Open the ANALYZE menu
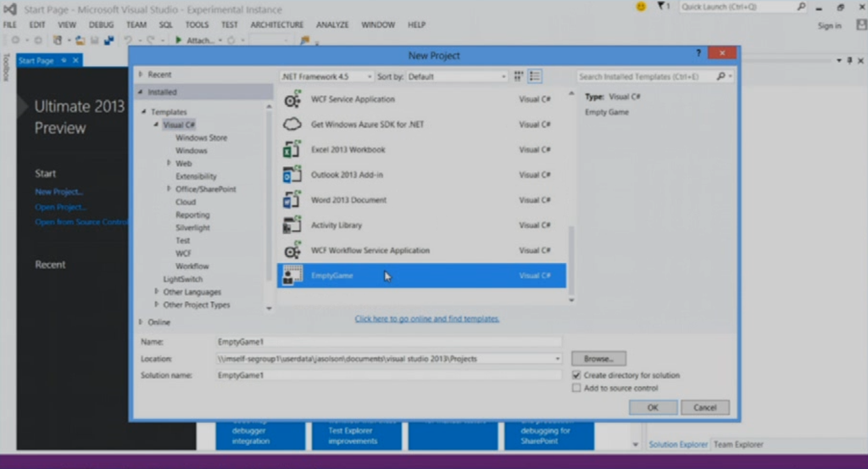Screen dimensions: 868x469 (x=332, y=25)
